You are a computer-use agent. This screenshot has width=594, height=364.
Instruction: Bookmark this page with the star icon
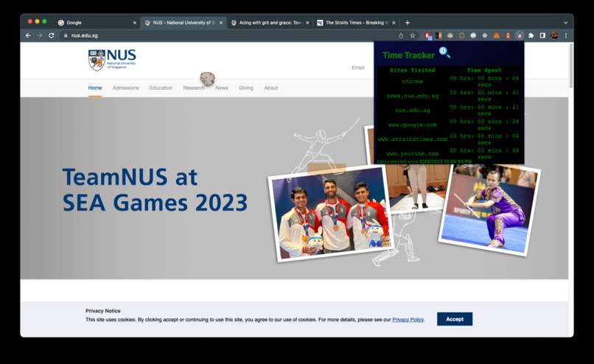(x=413, y=35)
